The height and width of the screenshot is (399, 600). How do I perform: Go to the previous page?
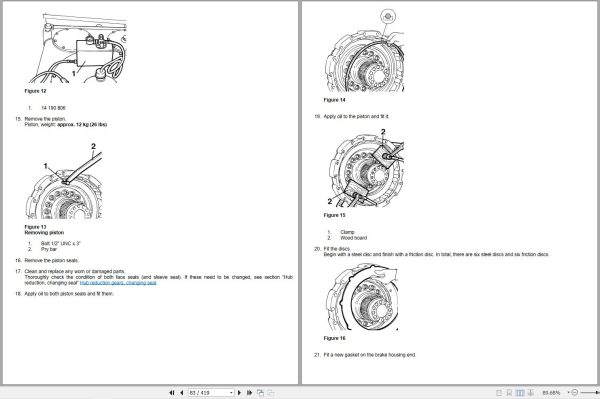tap(181, 392)
